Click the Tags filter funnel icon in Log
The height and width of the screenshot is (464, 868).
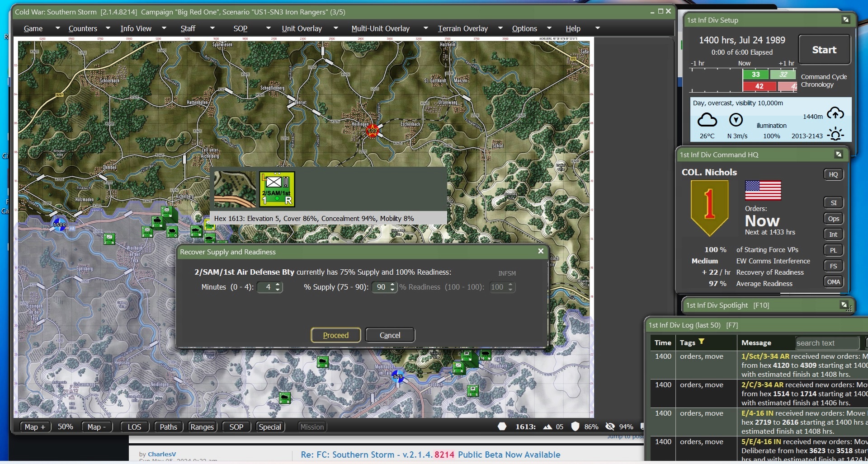pyautogui.click(x=702, y=342)
